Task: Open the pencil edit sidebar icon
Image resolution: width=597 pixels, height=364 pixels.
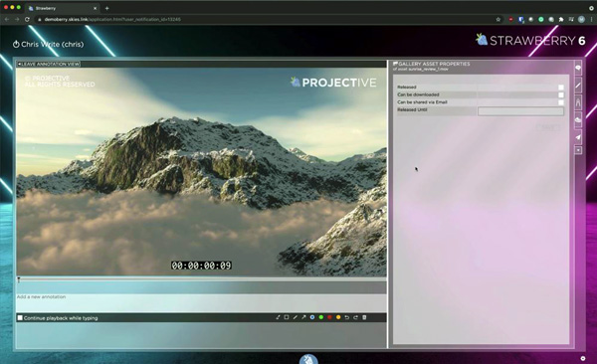Action: coord(578,86)
